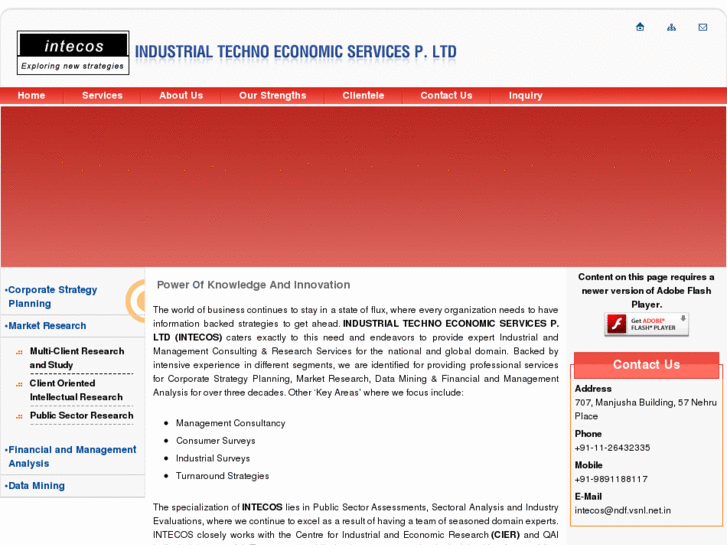This screenshot has height=545, width=727.
Task: Click the Contact Us panel heading
Action: point(646,365)
